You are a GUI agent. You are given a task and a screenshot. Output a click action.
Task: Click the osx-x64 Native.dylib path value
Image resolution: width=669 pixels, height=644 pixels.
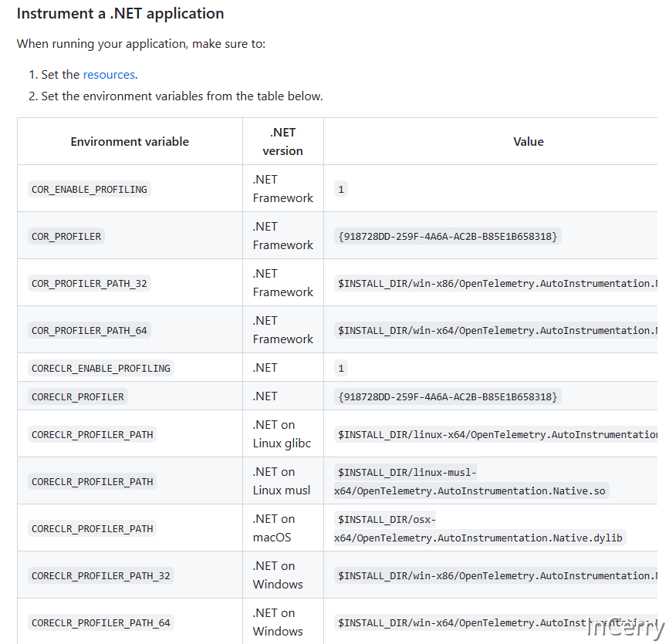479,528
